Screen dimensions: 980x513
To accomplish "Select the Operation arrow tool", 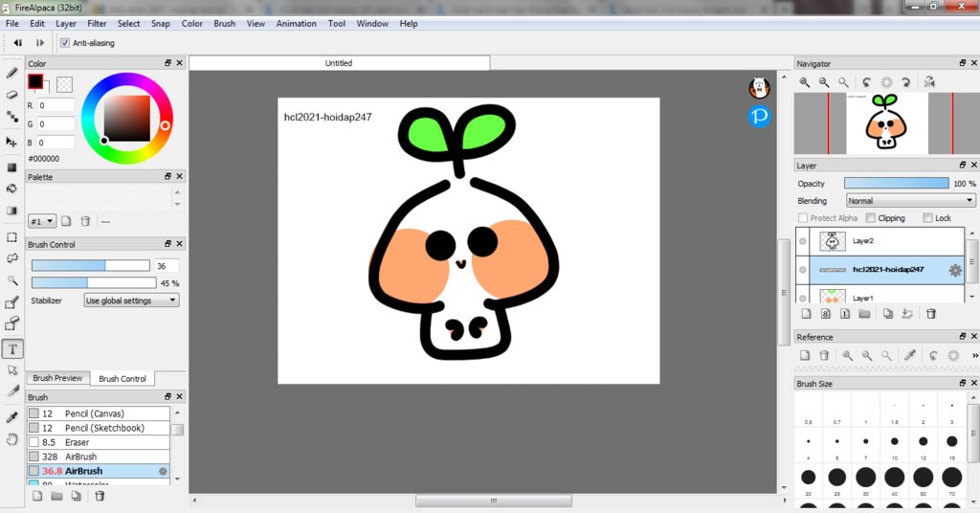I will (x=11, y=370).
